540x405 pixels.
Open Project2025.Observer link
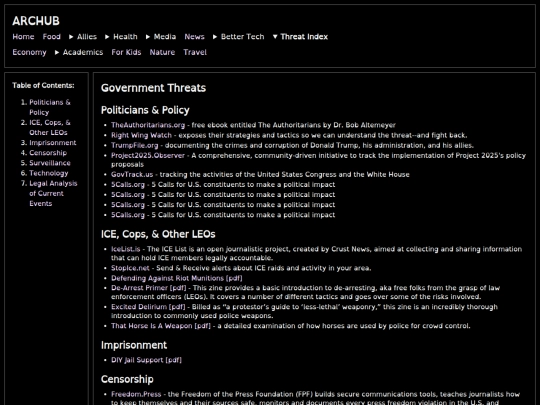pos(148,155)
